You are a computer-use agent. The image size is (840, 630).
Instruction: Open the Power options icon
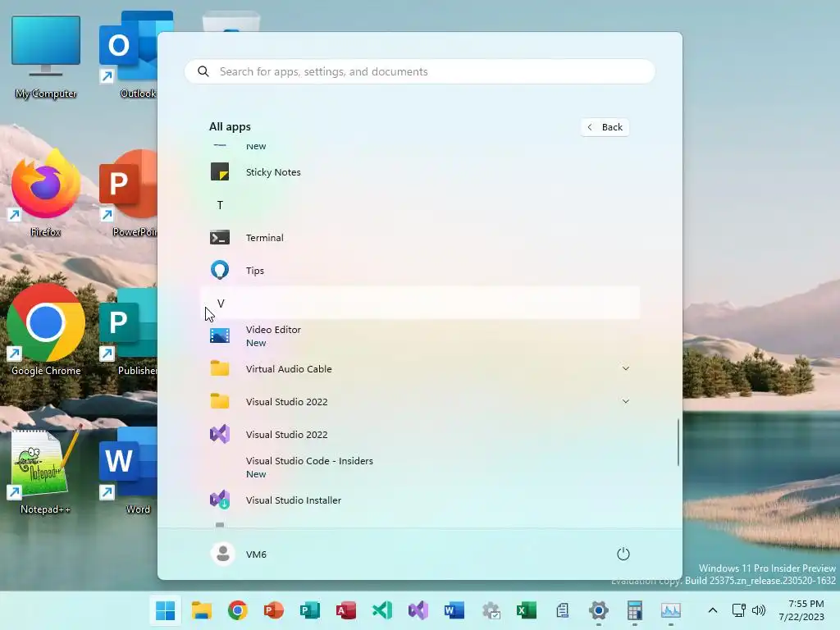(623, 554)
